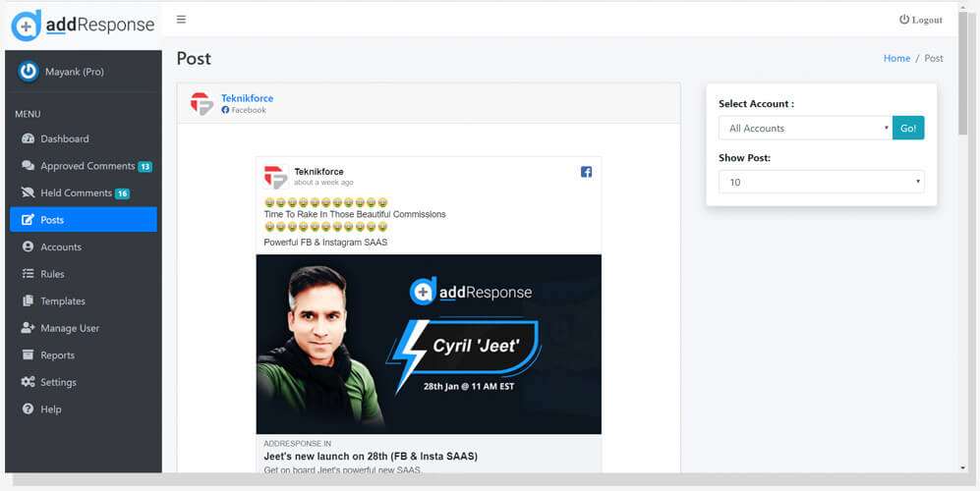Viewport: 980px width, 491px height.
Task: Click the 'about a week ago' timestamp
Action: (x=323, y=183)
